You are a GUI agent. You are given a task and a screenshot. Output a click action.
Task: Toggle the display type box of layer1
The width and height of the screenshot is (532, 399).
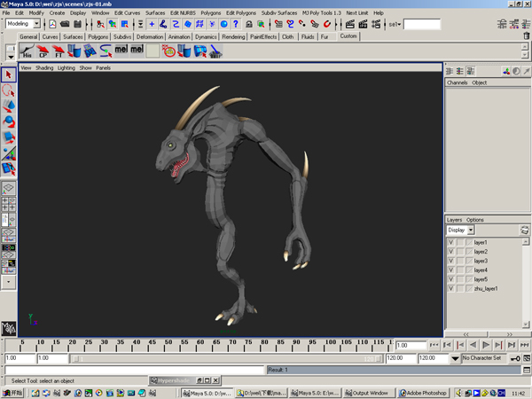[460, 242]
